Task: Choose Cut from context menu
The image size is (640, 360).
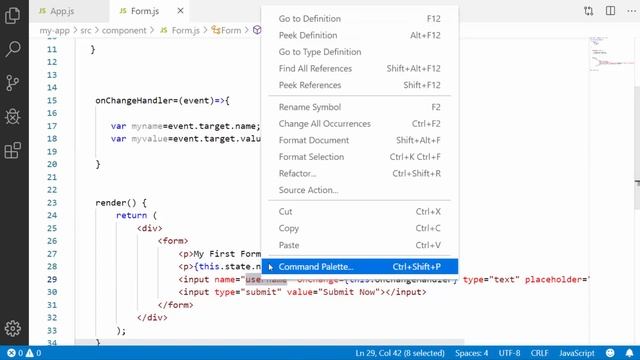Action: (360, 212)
